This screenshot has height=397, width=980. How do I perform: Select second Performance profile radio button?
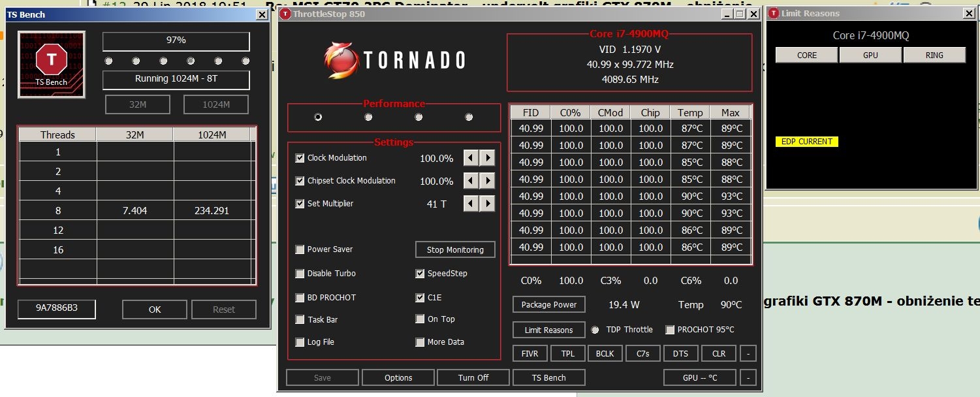[x=368, y=118]
